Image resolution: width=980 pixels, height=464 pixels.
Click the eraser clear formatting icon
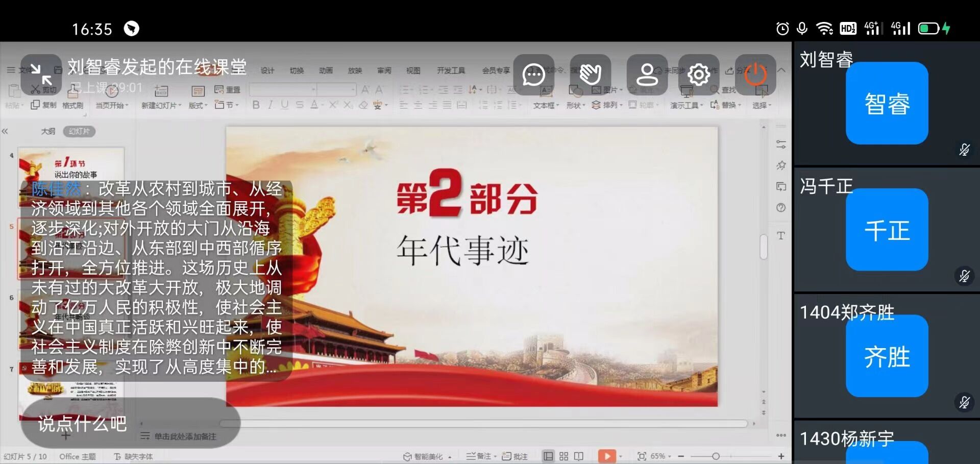pyautogui.click(x=363, y=105)
